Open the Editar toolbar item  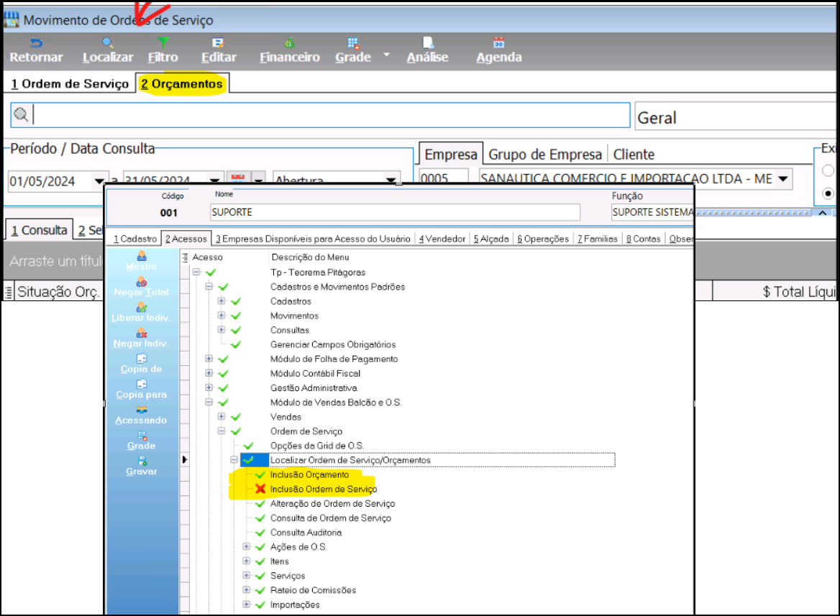[x=218, y=51]
